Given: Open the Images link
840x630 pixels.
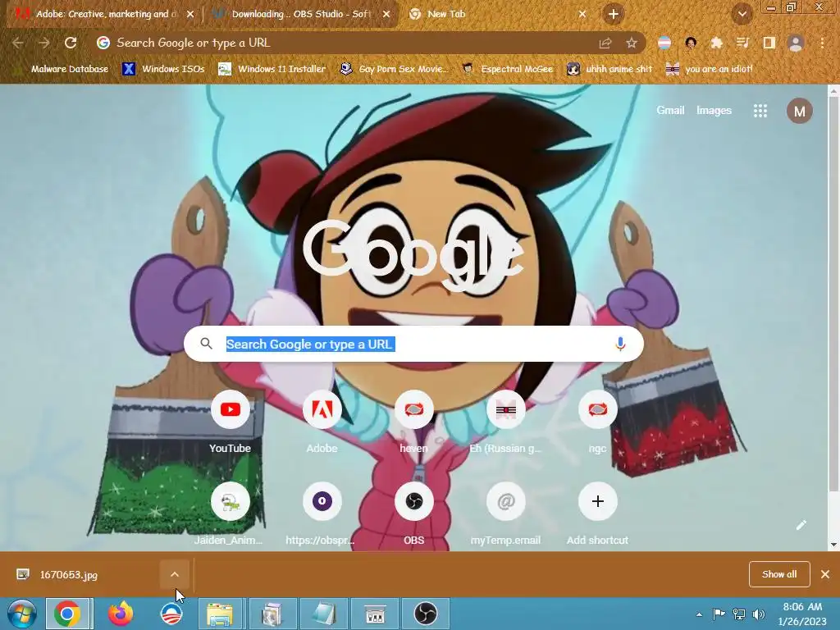Looking at the screenshot, I should coord(714,111).
